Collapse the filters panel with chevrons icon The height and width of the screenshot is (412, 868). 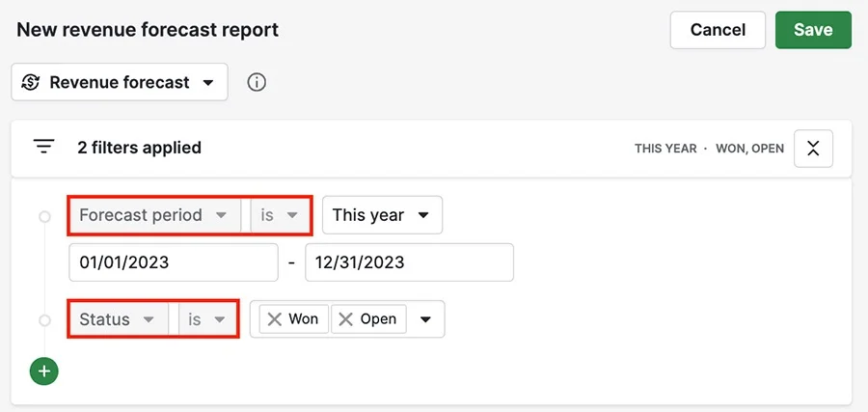(813, 148)
